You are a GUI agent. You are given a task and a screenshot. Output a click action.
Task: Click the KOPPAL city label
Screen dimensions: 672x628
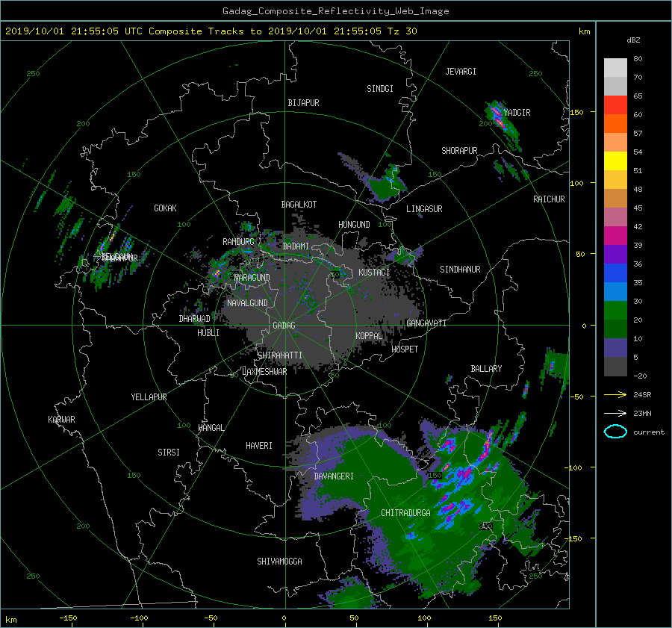[369, 336]
